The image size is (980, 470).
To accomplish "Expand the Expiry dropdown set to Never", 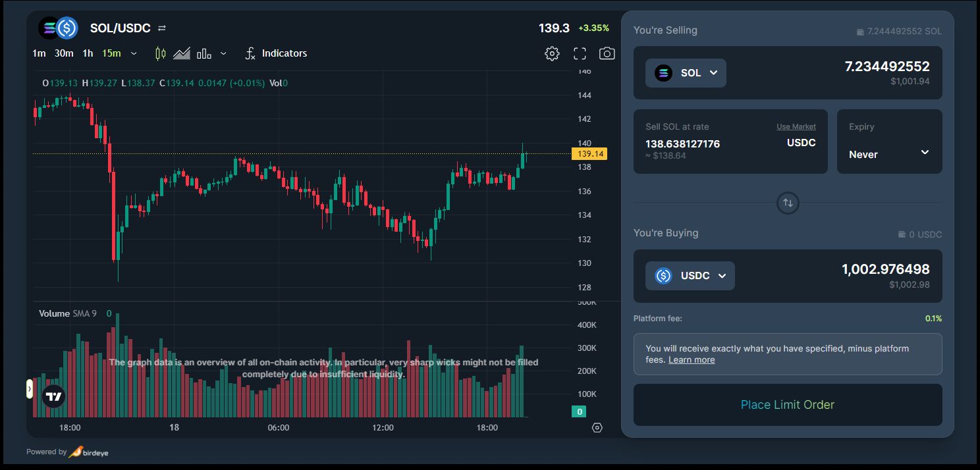I will [889, 153].
